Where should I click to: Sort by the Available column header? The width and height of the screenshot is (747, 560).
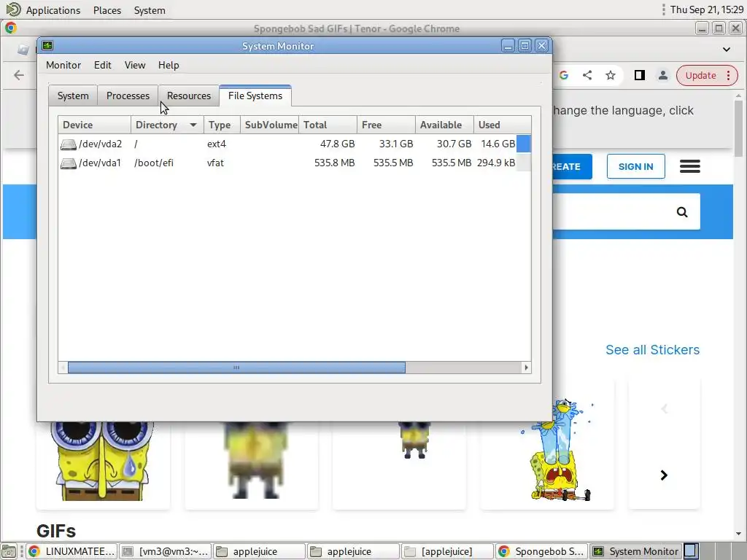click(444, 125)
